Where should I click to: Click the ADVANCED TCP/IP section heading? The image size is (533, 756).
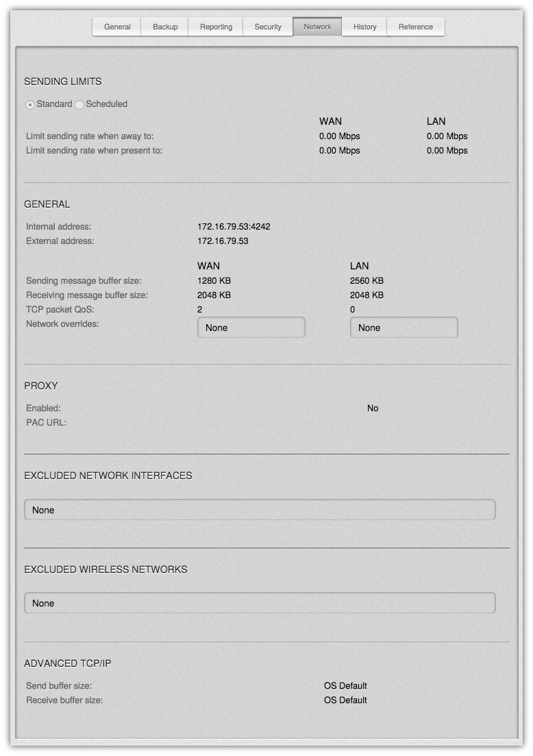(67, 663)
